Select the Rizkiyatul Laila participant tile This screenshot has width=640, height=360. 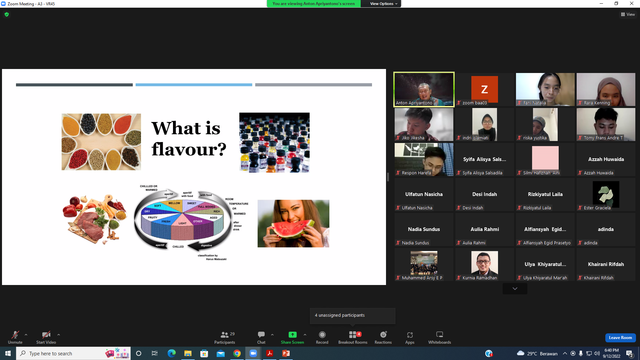click(x=545, y=195)
